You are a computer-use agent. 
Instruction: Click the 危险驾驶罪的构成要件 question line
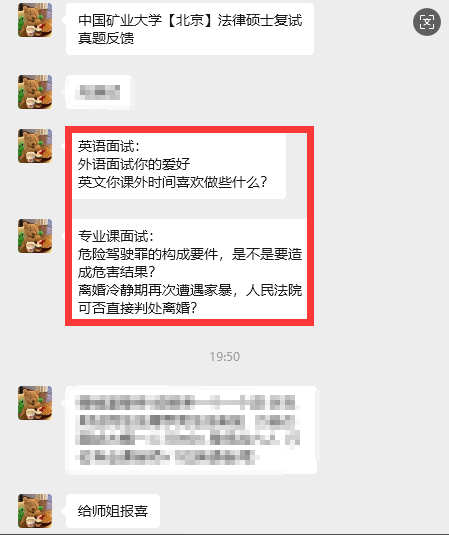click(190, 254)
